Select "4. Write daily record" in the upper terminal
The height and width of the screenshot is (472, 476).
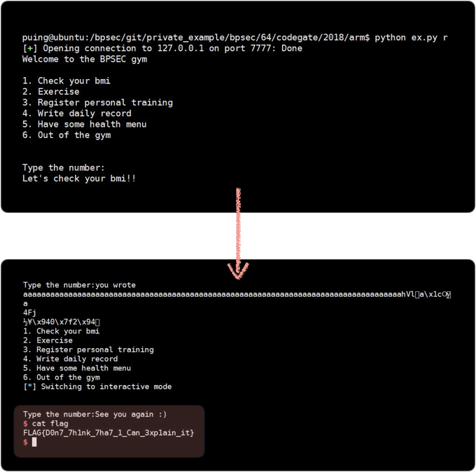[76, 113]
